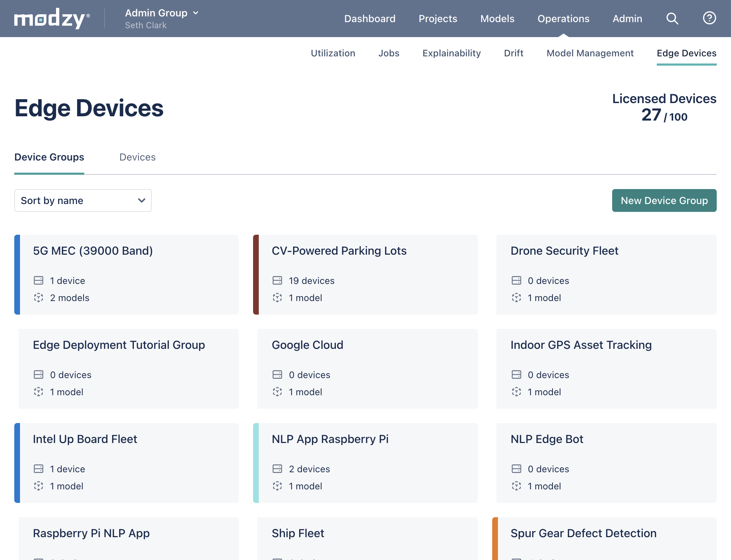Go to the Drift sub-tab
The width and height of the screenshot is (731, 560).
(x=513, y=53)
